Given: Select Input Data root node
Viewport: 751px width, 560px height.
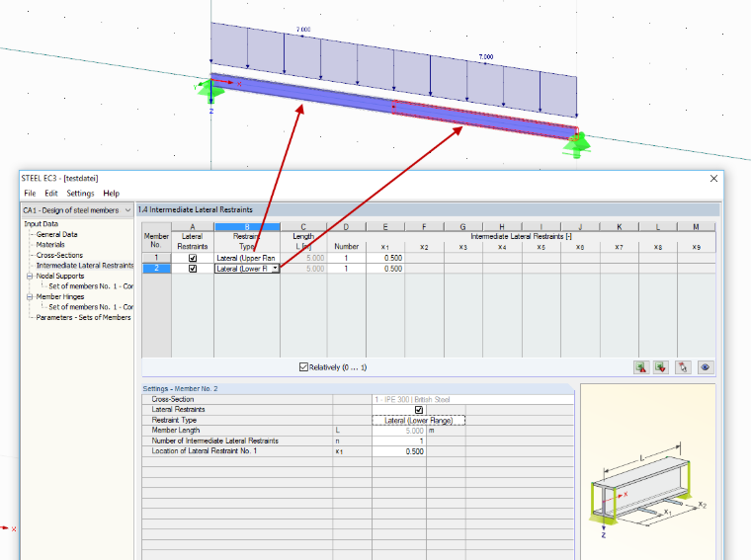Looking at the screenshot, I should pyautogui.click(x=42, y=224).
